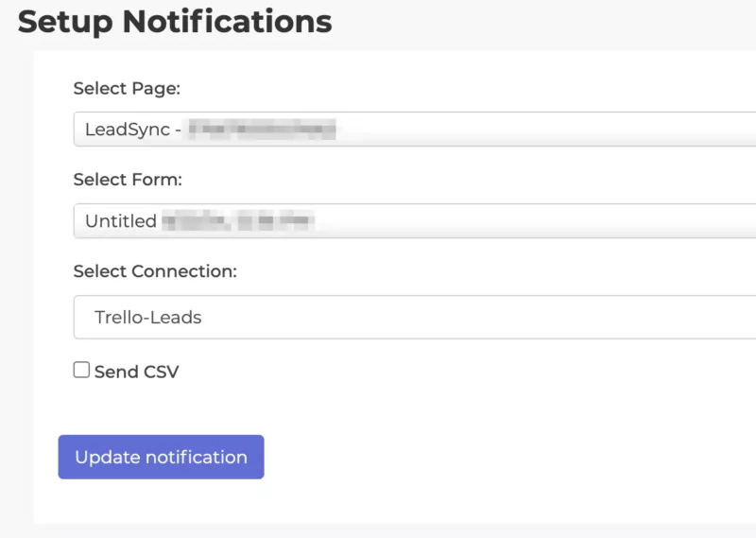The height and width of the screenshot is (538, 756).
Task: Click the "Send CSV" label text
Action: click(136, 372)
